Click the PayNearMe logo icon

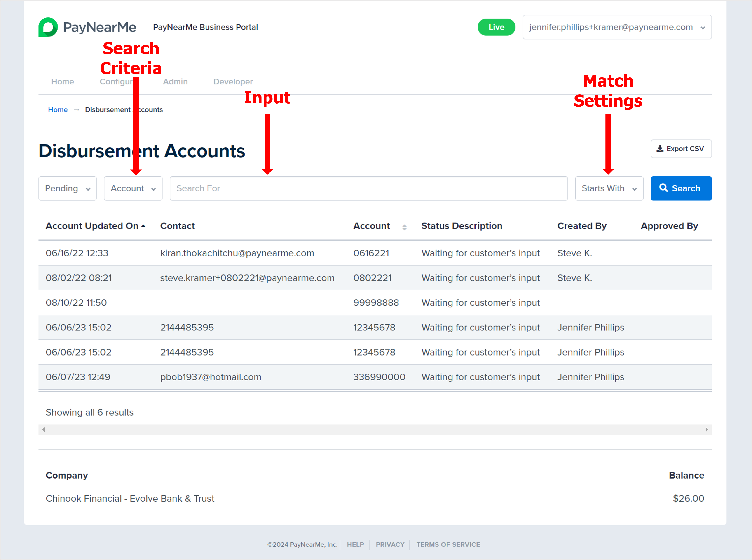click(x=48, y=27)
